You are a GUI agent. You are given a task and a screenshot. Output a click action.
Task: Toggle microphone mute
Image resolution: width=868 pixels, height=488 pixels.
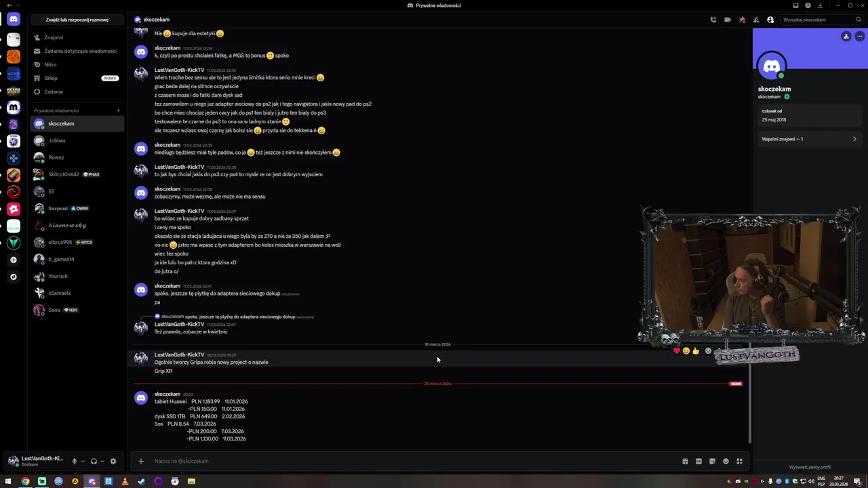75,461
